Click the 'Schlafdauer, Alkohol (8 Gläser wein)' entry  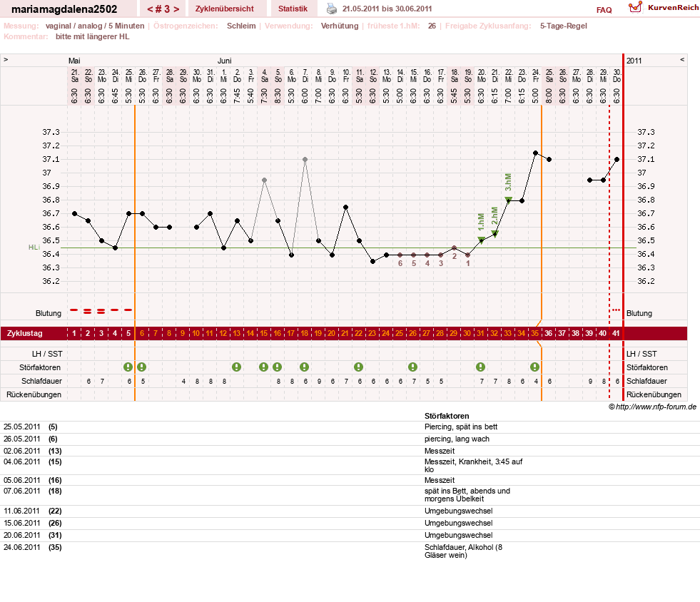click(463, 551)
